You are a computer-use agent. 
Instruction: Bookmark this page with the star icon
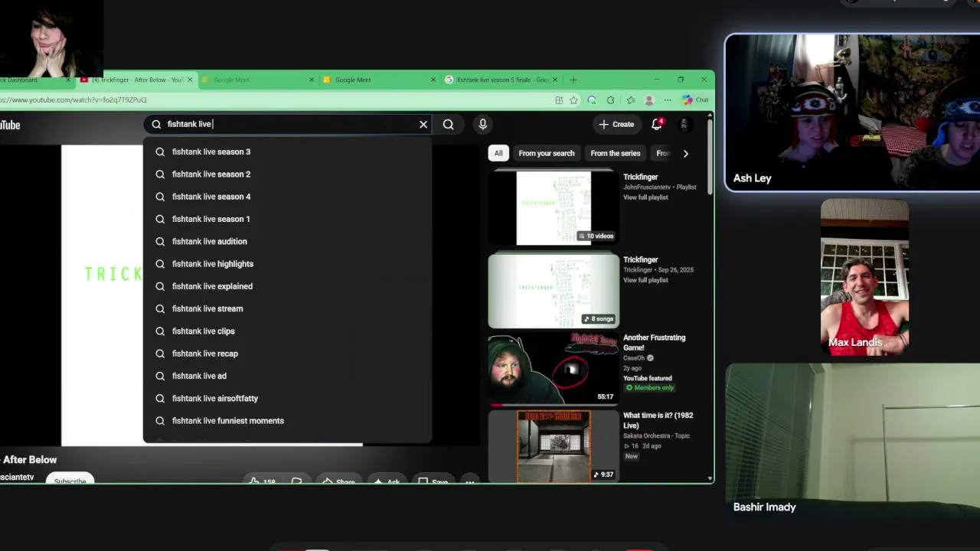[573, 100]
